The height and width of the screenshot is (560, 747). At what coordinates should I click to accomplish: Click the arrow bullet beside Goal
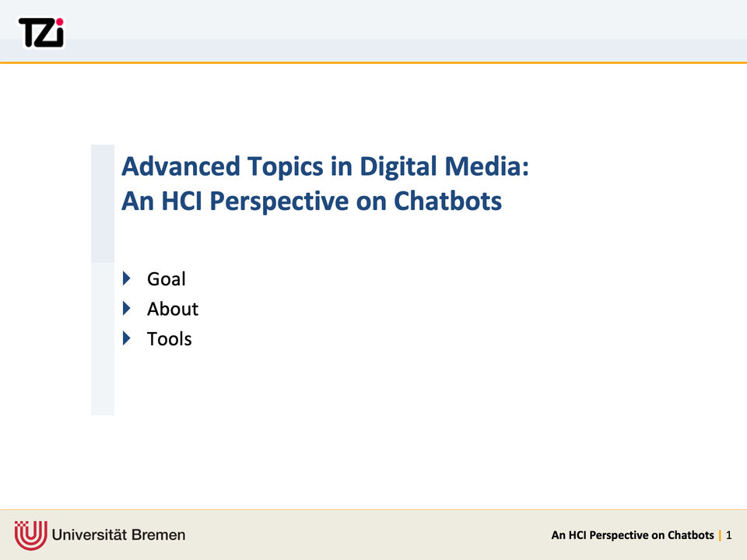click(128, 278)
